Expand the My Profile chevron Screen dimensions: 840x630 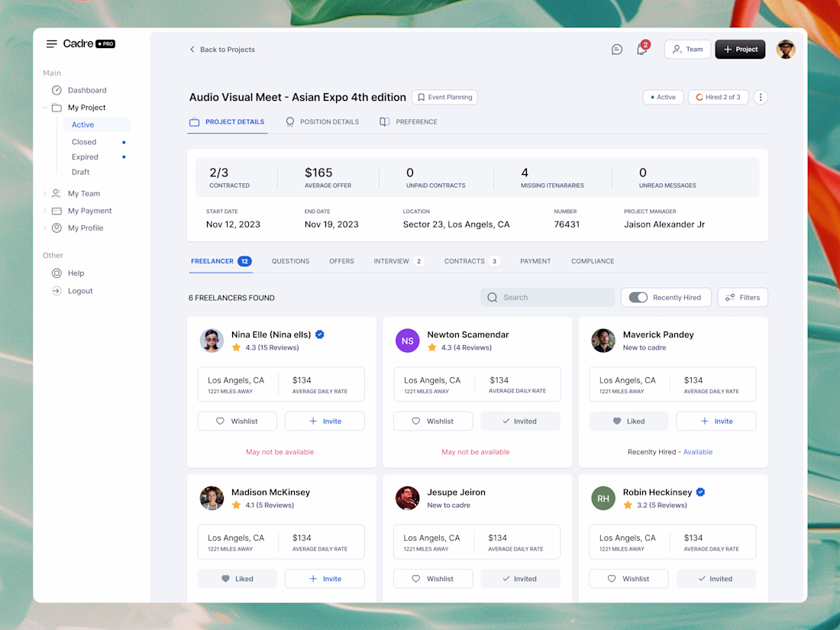pyautogui.click(x=44, y=228)
